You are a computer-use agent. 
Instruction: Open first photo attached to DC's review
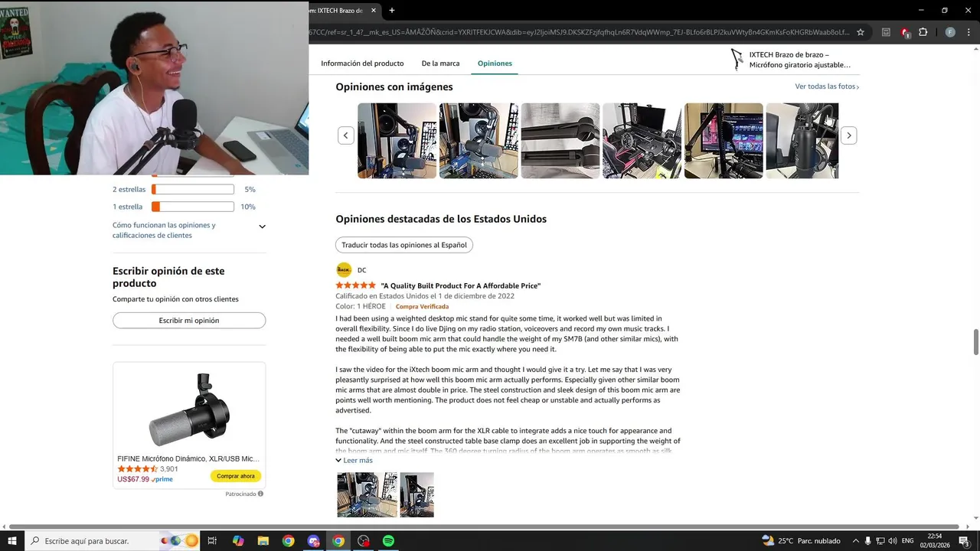[367, 494]
